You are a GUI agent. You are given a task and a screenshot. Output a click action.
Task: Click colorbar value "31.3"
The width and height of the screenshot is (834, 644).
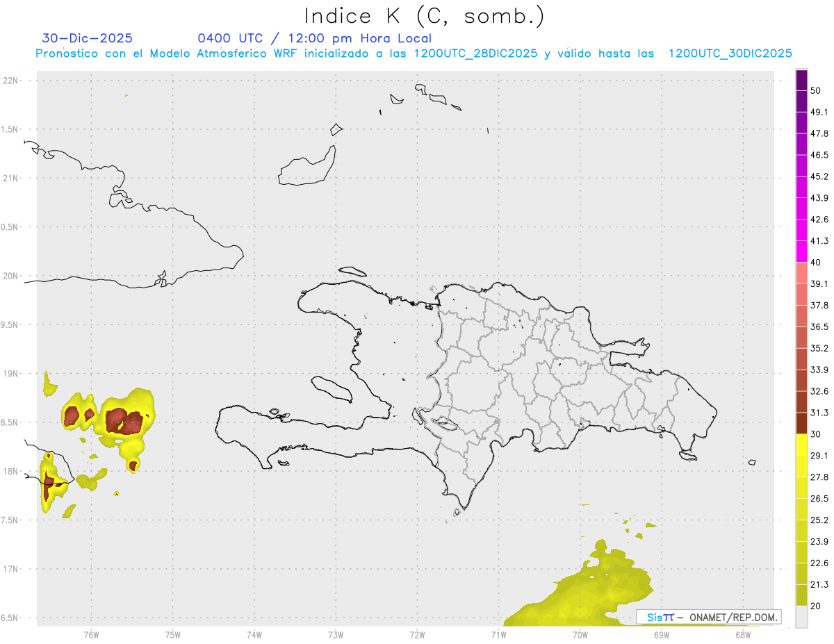tap(819, 413)
